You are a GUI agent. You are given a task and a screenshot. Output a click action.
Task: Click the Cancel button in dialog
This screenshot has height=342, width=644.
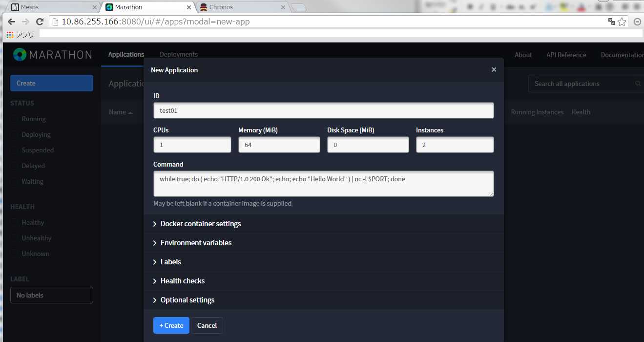(x=207, y=325)
